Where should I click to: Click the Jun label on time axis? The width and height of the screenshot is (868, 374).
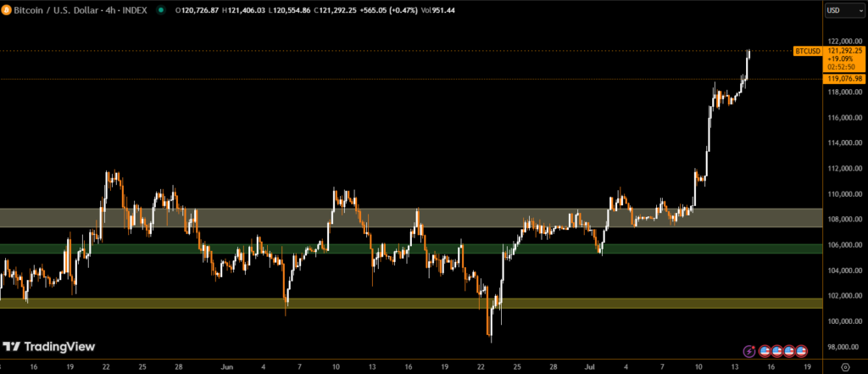click(226, 367)
